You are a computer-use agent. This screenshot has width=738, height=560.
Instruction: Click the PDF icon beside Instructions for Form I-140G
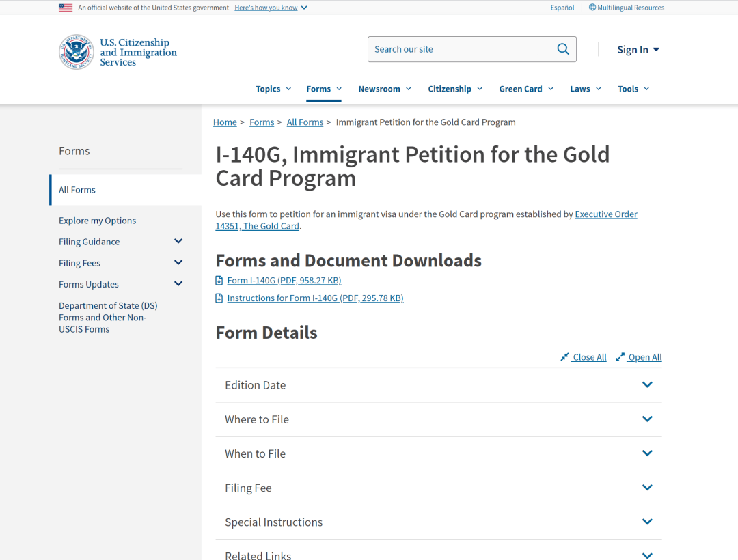(219, 298)
